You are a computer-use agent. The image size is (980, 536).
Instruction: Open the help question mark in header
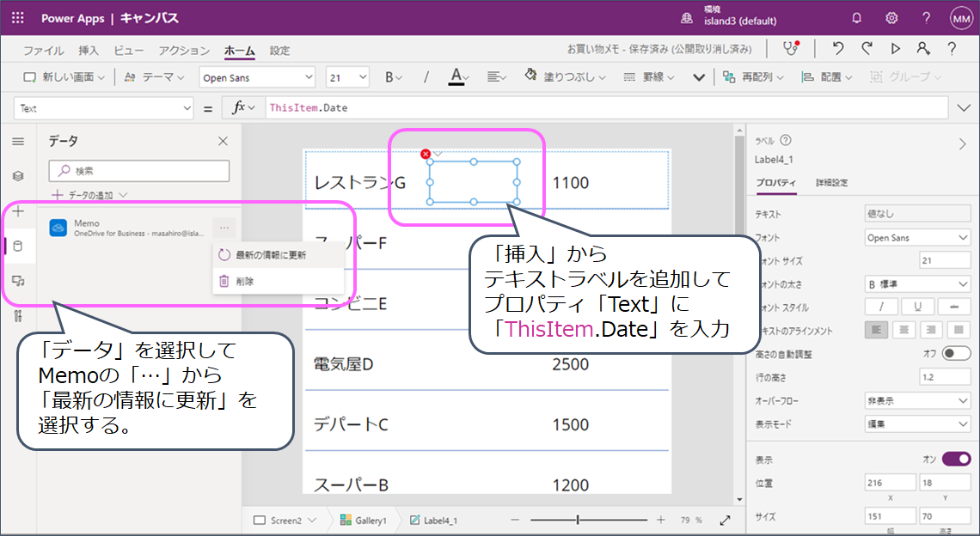pyautogui.click(x=926, y=18)
